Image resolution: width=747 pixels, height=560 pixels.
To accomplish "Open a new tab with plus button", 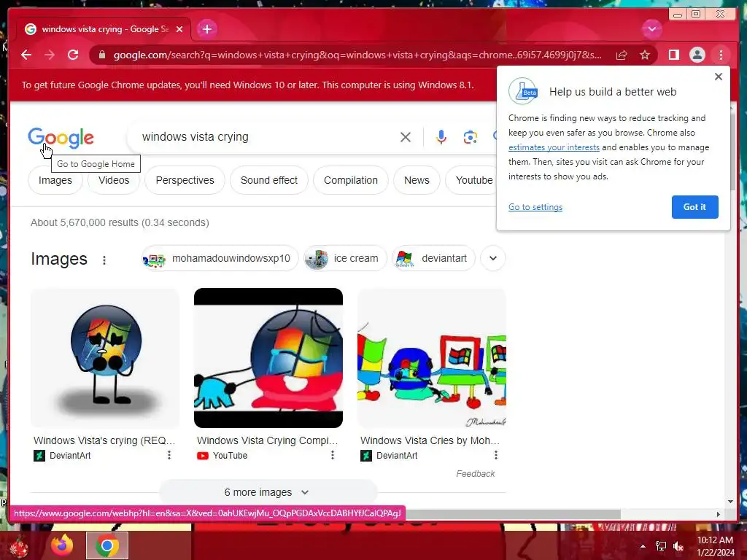I will click(206, 29).
